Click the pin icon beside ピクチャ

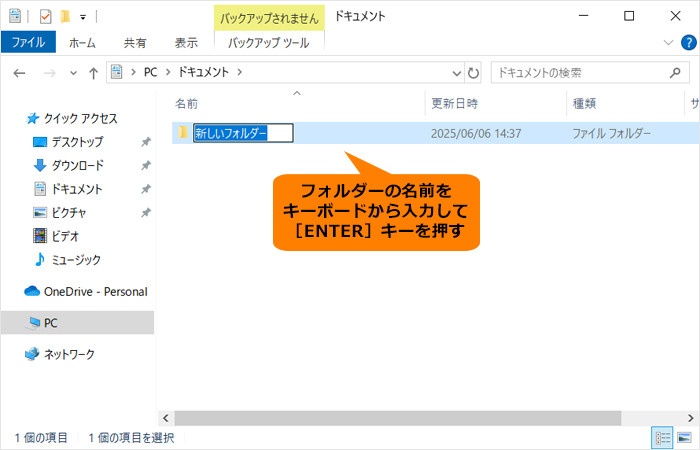[146, 212]
